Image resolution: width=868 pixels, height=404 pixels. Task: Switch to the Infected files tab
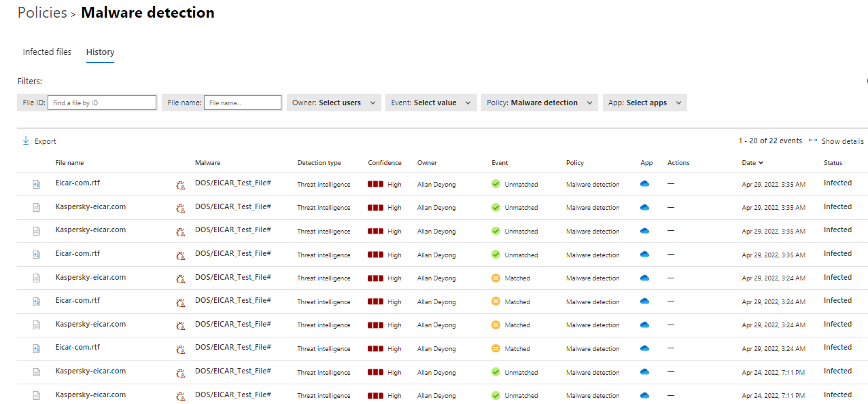47,52
